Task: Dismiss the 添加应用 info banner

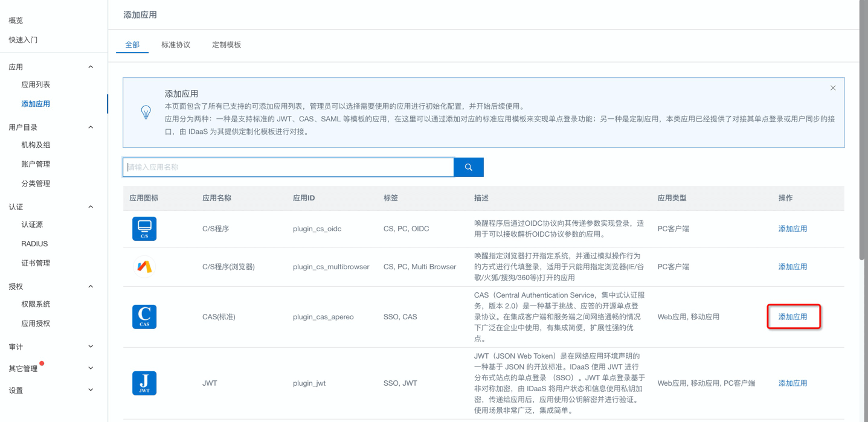Action: click(x=832, y=88)
